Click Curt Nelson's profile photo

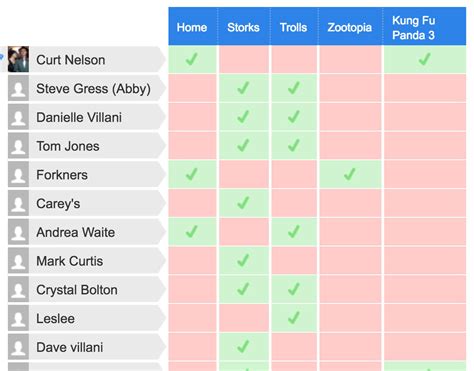[18, 59]
